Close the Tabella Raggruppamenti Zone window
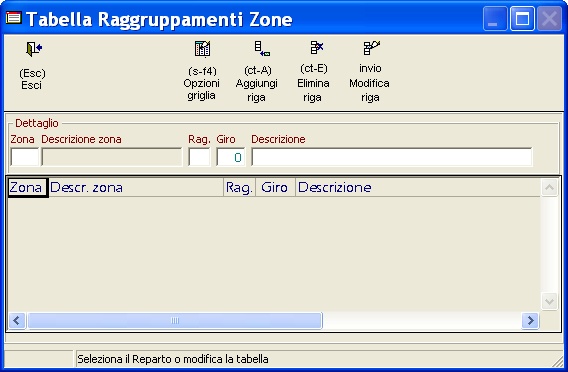 click(550, 18)
